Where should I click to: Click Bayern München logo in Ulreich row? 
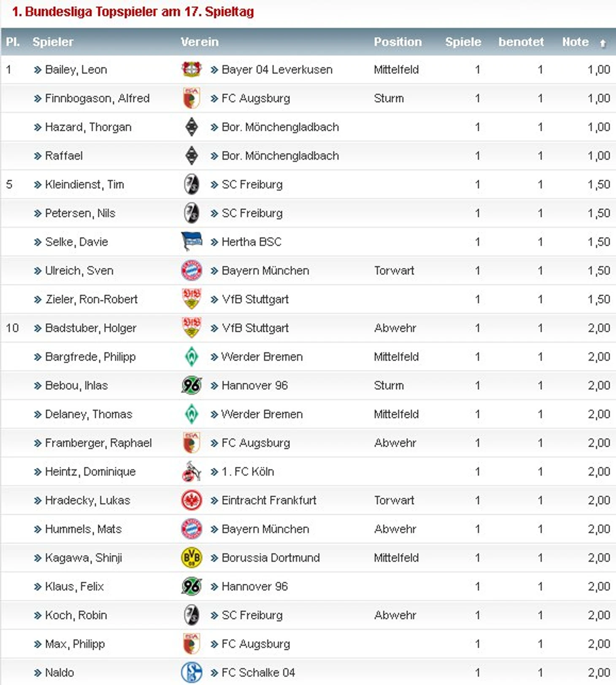191,270
